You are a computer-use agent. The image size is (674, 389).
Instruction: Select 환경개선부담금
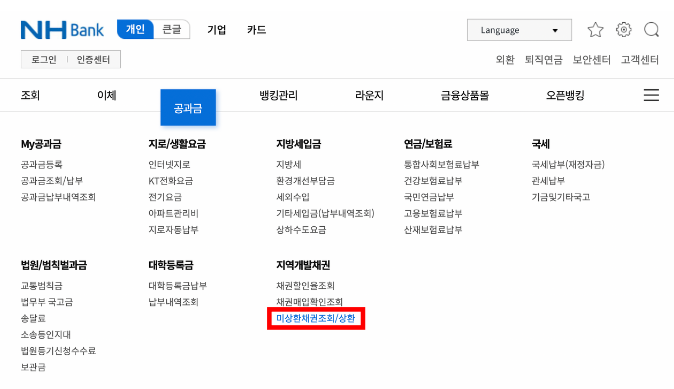point(305,181)
